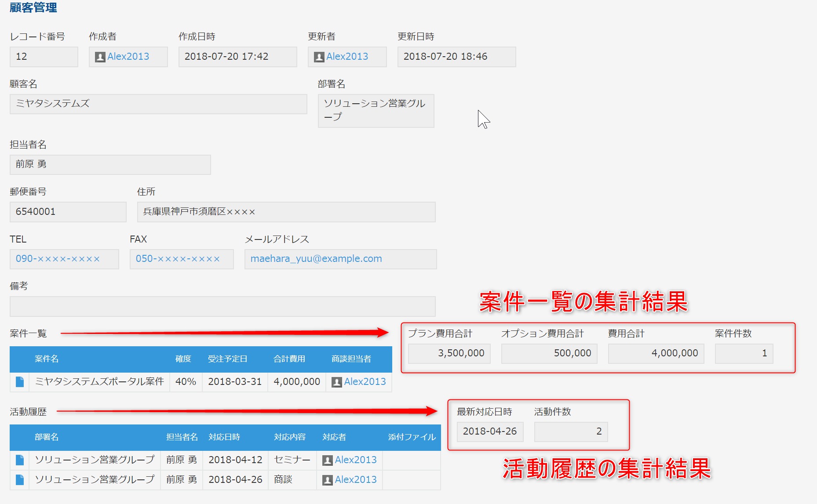Image resolution: width=817 pixels, height=504 pixels.
Task: Open the record icon of the セミナー activity row
Action: tap(19, 460)
